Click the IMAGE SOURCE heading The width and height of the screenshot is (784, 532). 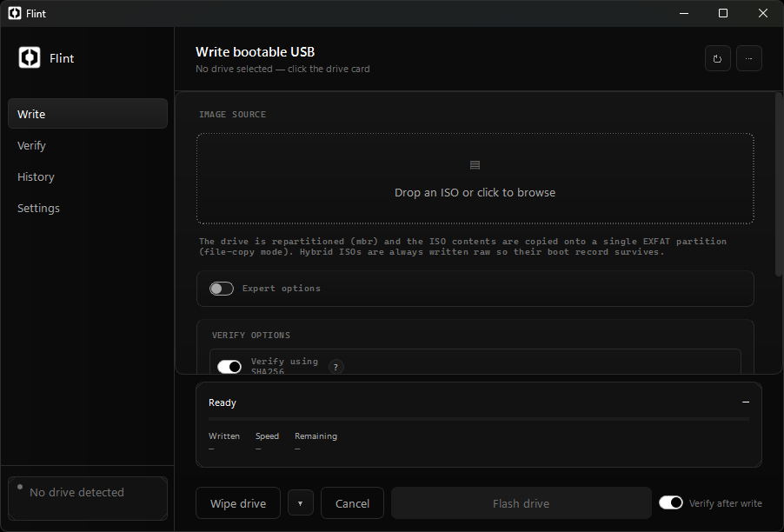pos(232,114)
